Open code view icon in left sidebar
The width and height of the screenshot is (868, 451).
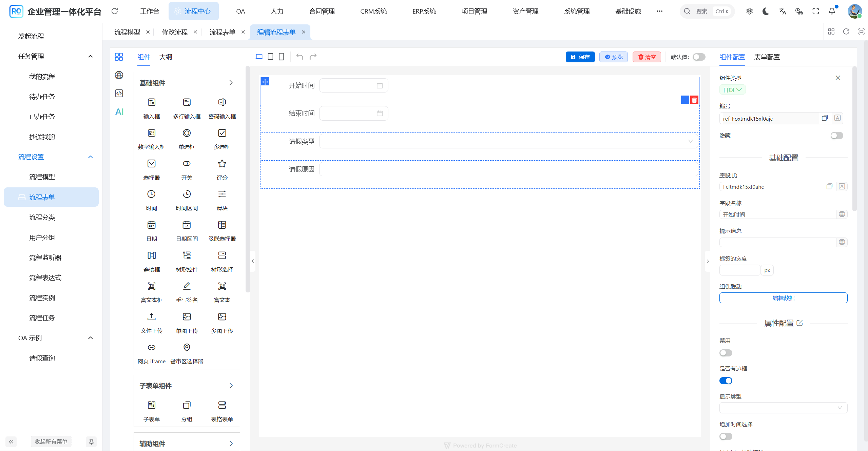pyautogui.click(x=119, y=93)
